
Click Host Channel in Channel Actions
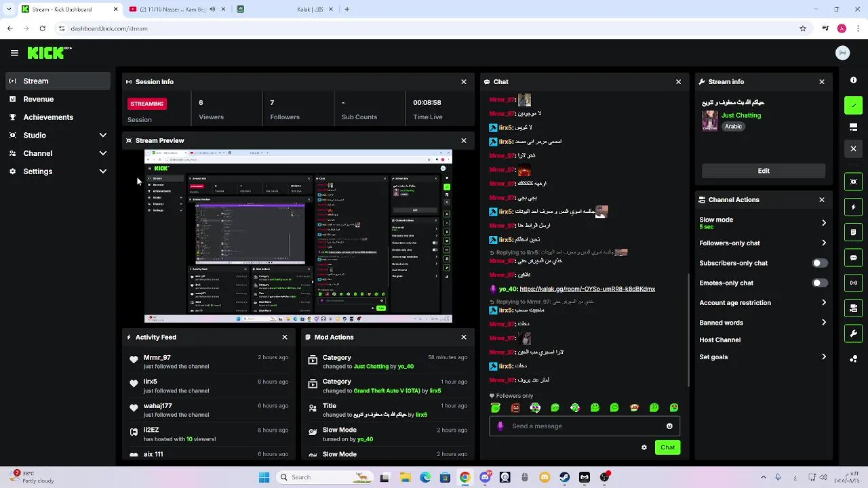pyautogui.click(x=720, y=340)
